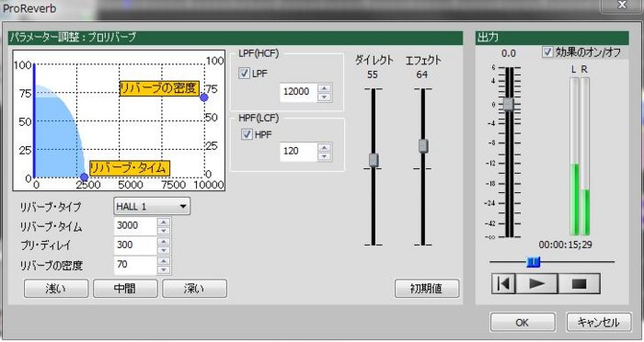This screenshot has height=342, width=644.
Task: Skip playback back to the start
Action: 503,284
